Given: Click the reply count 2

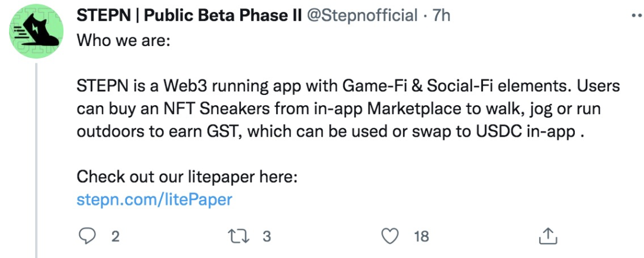Looking at the screenshot, I should click(115, 236).
